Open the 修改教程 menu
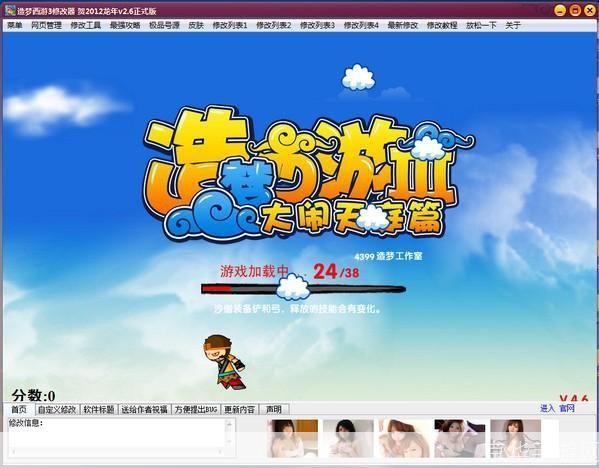 (442, 26)
